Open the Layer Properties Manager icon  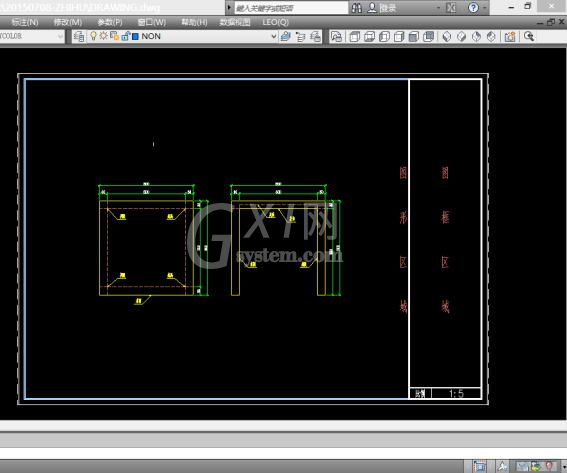(x=79, y=36)
